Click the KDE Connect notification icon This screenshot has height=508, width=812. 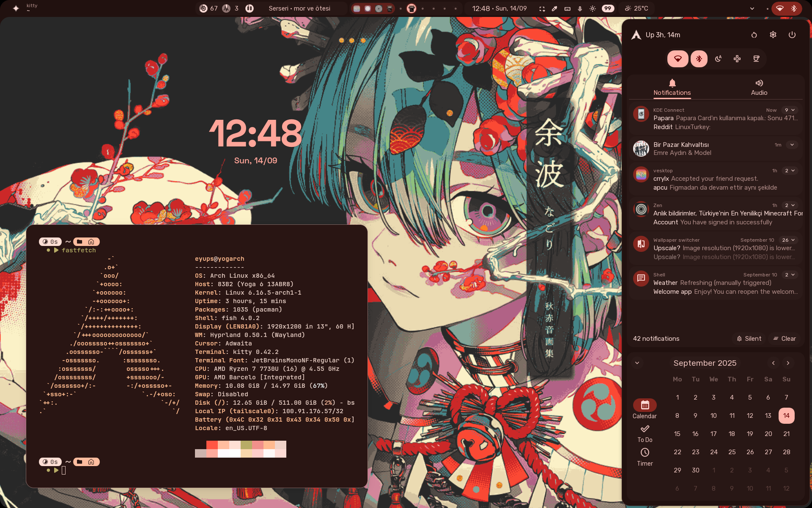pos(641,114)
